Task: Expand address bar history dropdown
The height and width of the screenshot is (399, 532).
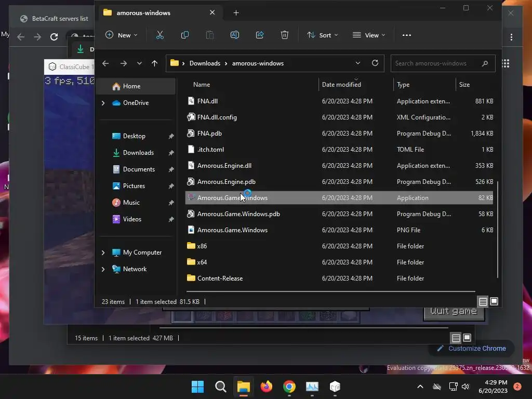Action: [x=357, y=63]
